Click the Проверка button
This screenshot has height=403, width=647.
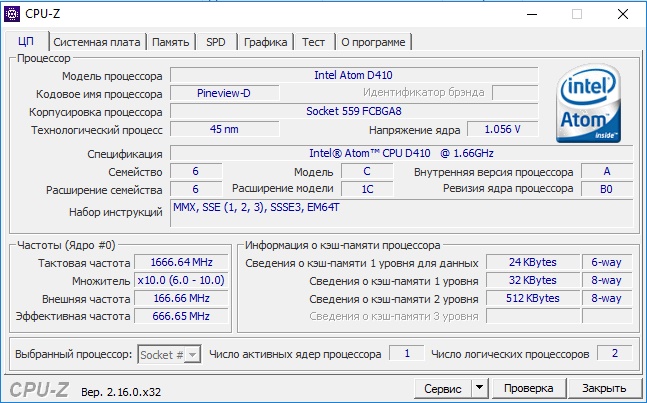[529, 388]
